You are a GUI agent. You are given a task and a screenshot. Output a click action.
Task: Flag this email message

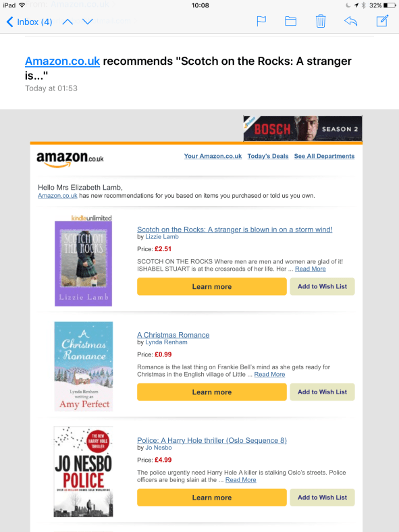[x=261, y=22]
